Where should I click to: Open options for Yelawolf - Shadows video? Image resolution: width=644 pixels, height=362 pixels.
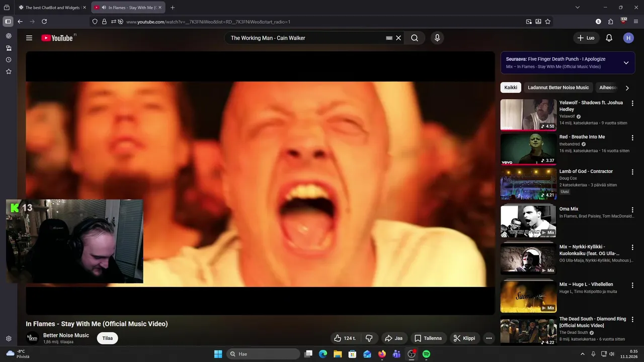(x=632, y=103)
